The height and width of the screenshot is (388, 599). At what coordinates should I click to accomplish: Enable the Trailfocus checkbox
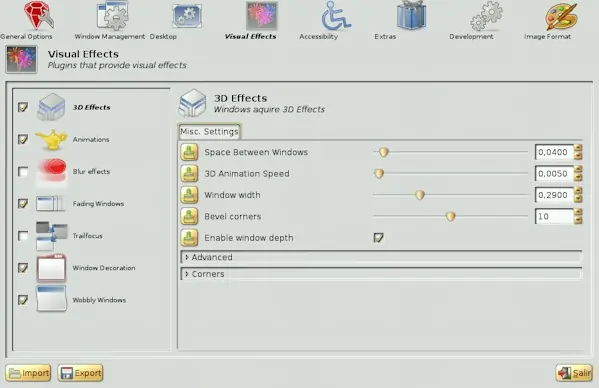coord(23,236)
